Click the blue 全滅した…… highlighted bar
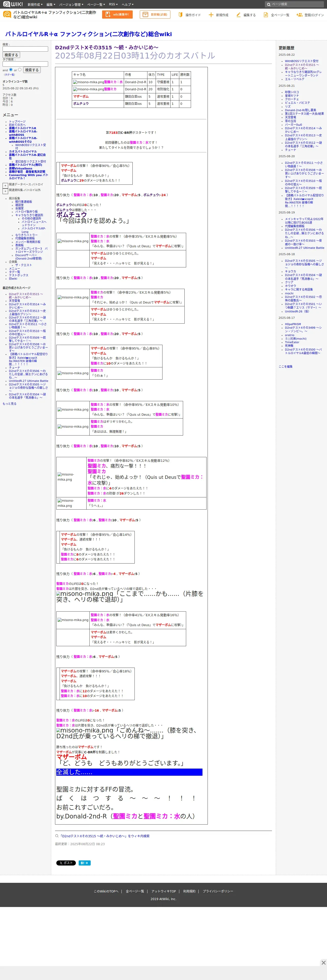Screen dimensions: 327x980 coord(129,772)
